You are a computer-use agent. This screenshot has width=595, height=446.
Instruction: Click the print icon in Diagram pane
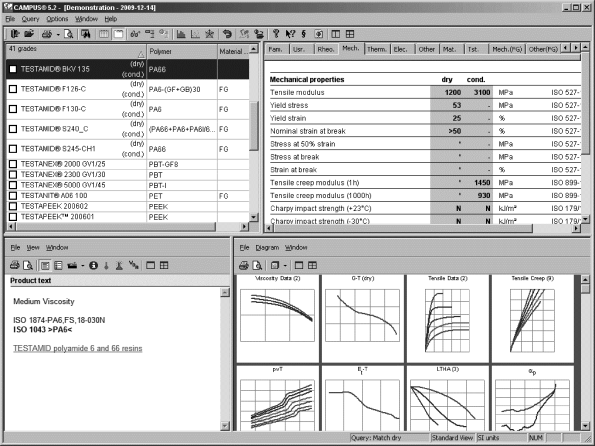pos(244,265)
